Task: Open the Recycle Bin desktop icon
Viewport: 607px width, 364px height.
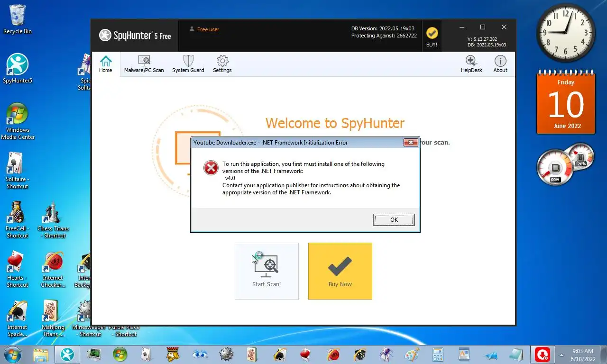Action: pos(18,20)
